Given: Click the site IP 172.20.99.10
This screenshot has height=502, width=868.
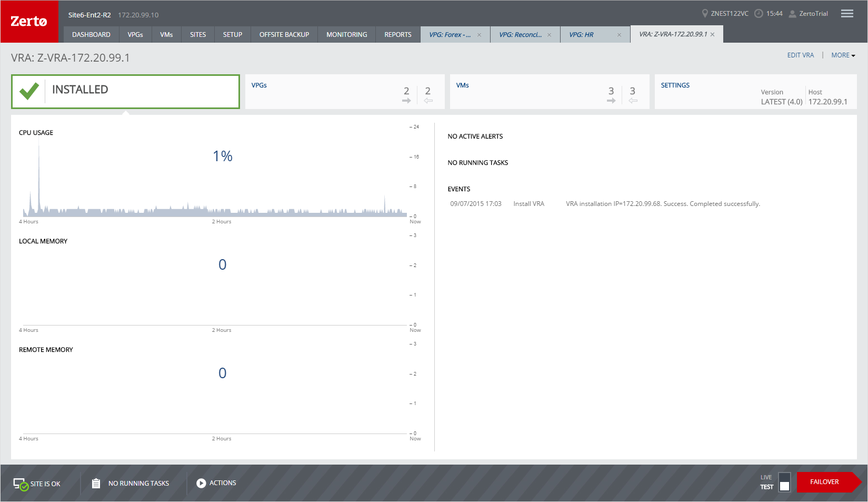Looking at the screenshot, I should (138, 15).
